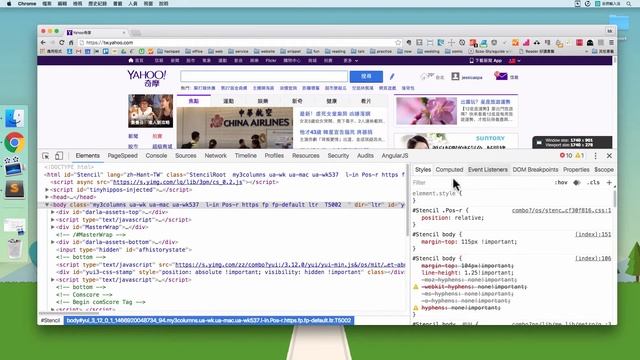Image resolution: width=640 pixels, height=360 pixels.
Task: Collapse the body node
Action: coord(47,204)
